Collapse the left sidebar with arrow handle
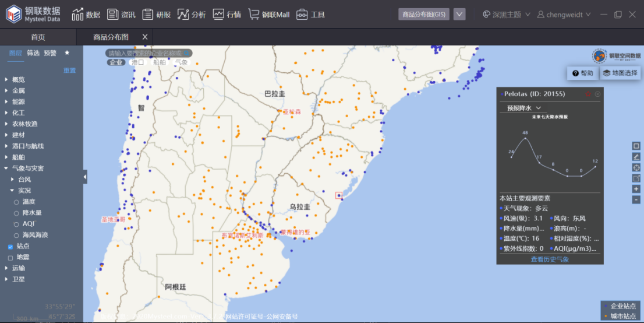 coord(85,177)
